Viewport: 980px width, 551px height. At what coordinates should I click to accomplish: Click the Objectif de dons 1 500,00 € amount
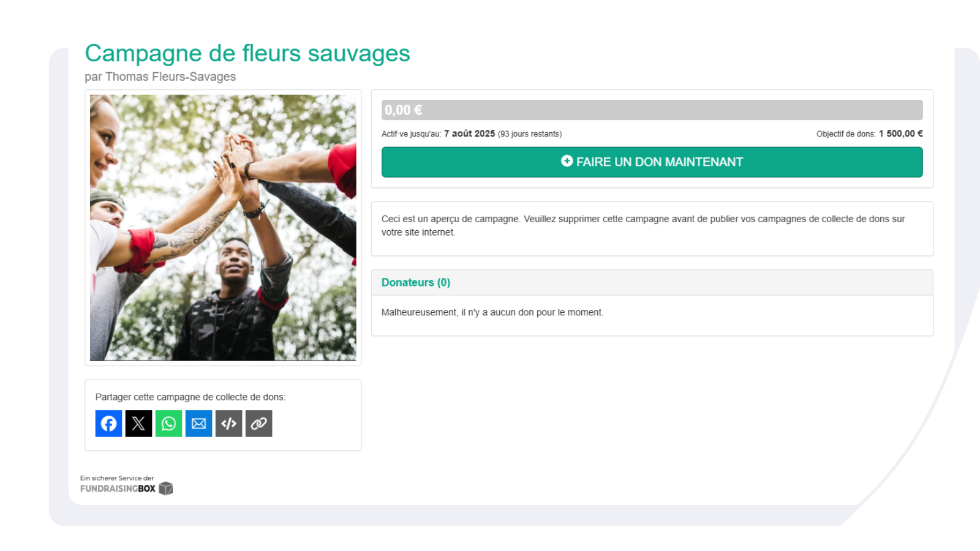click(900, 133)
